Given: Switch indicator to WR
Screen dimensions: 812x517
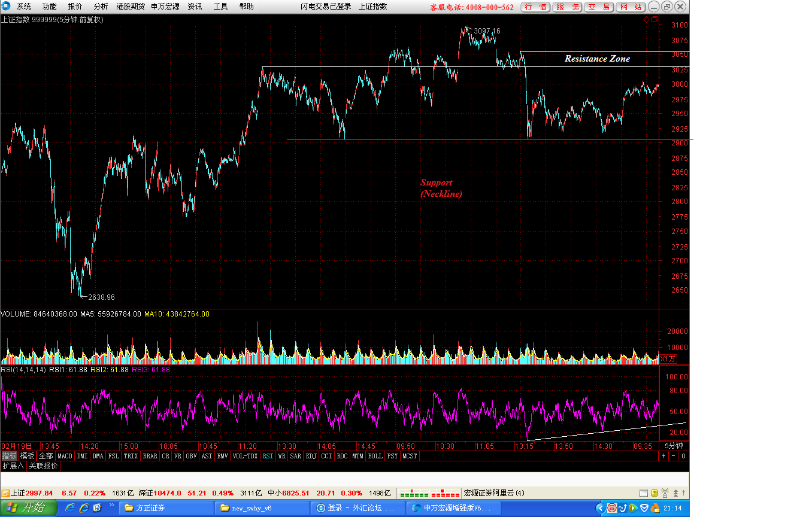Looking at the screenshot, I should (281, 456).
